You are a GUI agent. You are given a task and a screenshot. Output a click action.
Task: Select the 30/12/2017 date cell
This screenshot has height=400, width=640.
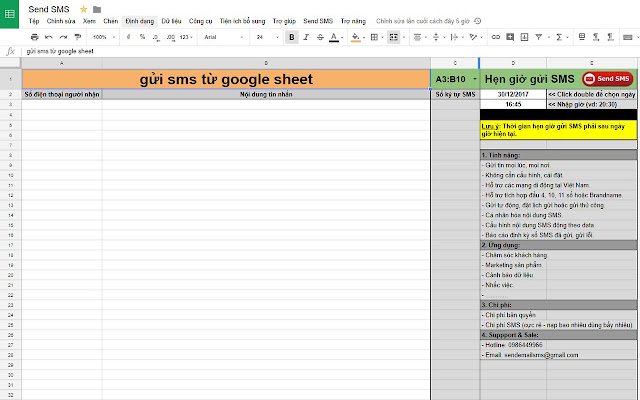pos(513,94)
